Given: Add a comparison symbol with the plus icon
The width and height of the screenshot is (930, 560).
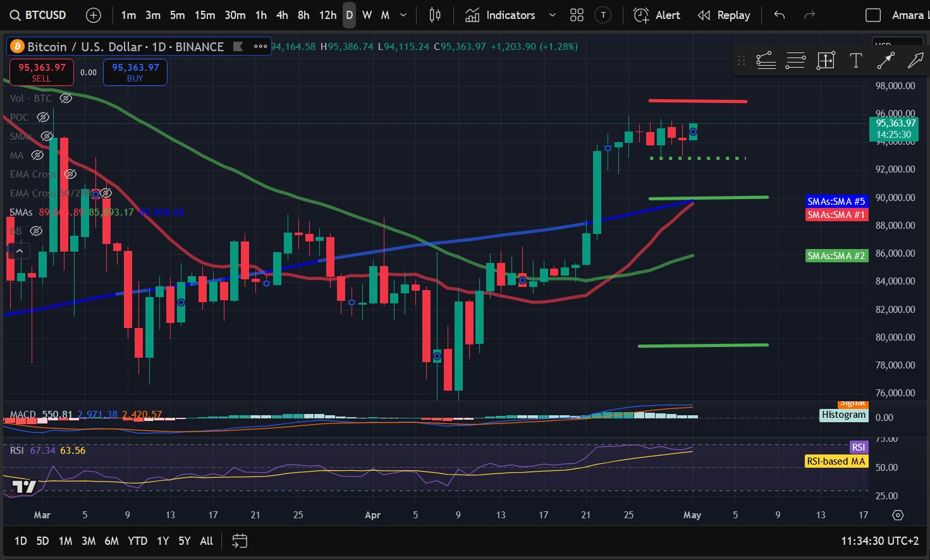Looking at the screenshot, I should [93, 15].
